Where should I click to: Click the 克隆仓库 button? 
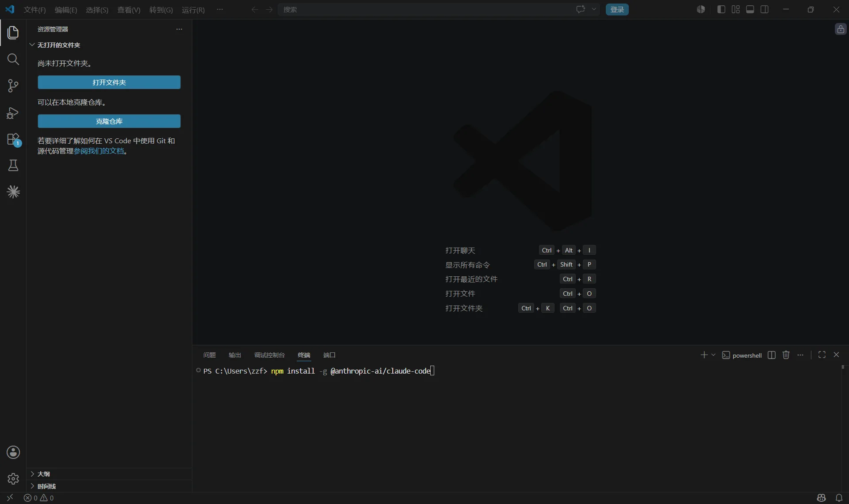109,121
